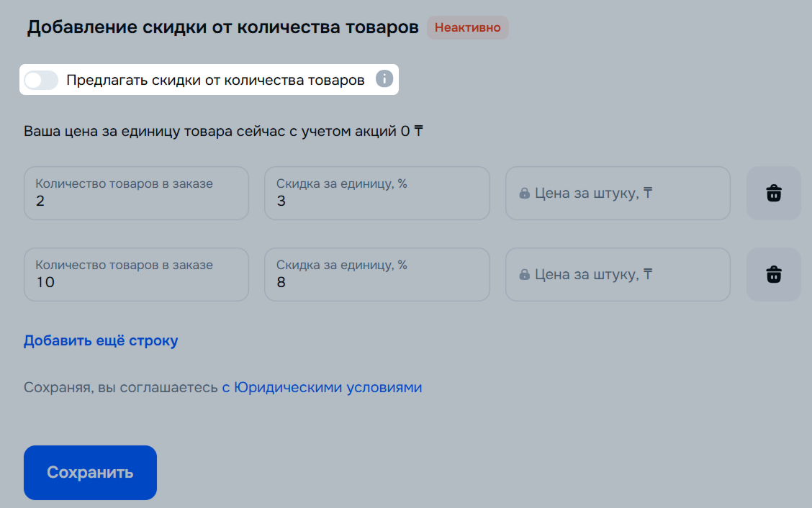Click the second row's "Цена за штуку" field
This screenshot has width=812, height=508.
coord(618,275)
